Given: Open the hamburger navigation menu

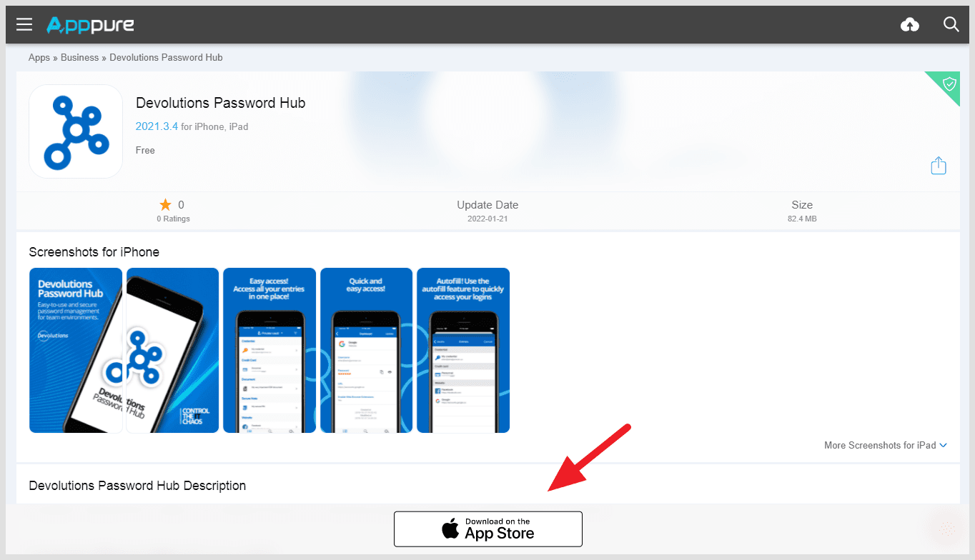Looking at the screenshot, I should pos(24,25).
